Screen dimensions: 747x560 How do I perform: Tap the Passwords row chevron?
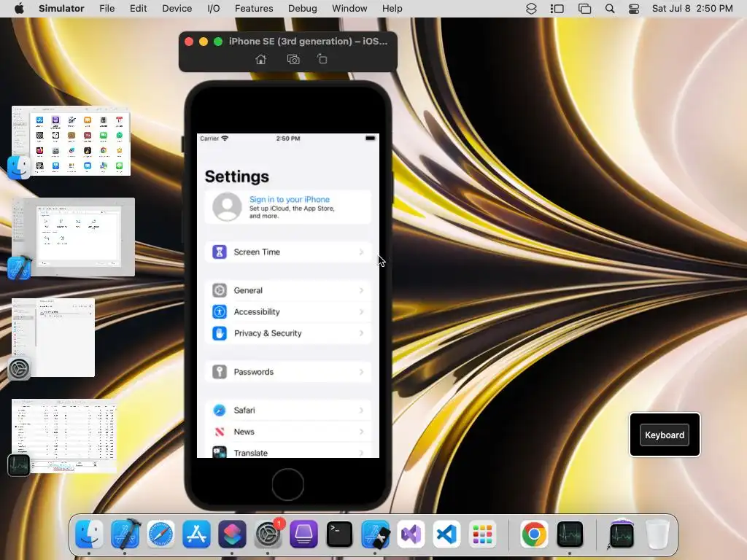pos(362,371)
